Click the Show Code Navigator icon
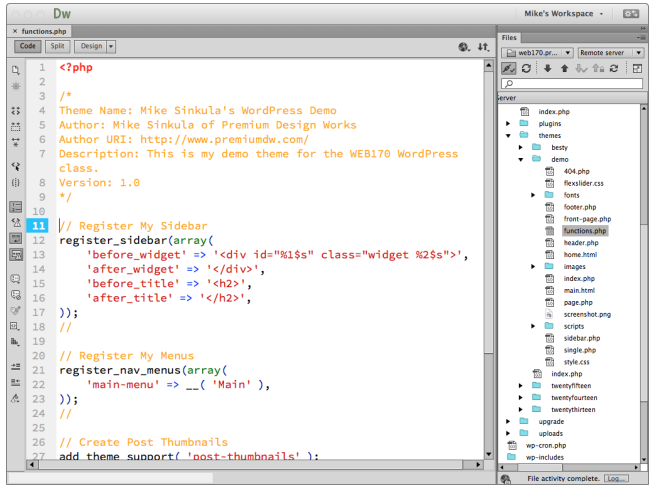Screen dimensions: 655x491 15,86
